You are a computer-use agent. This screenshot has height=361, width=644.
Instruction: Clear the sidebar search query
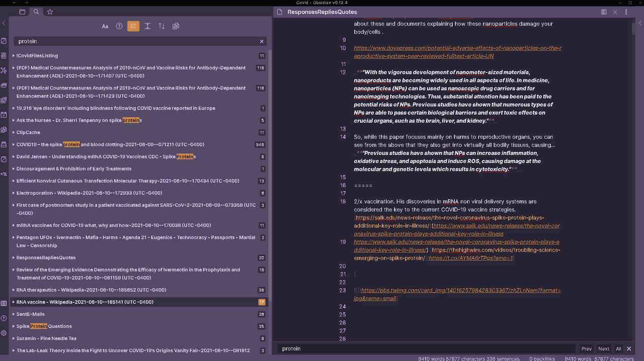262,41
